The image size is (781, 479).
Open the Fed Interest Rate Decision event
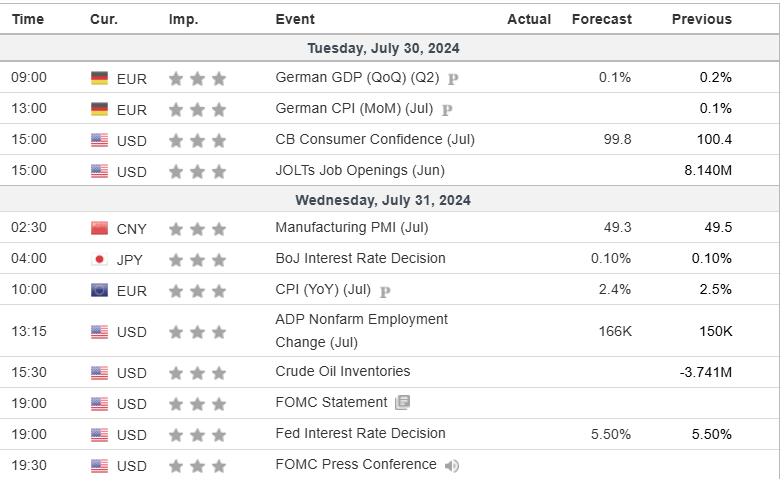click(x=360, y=434)
